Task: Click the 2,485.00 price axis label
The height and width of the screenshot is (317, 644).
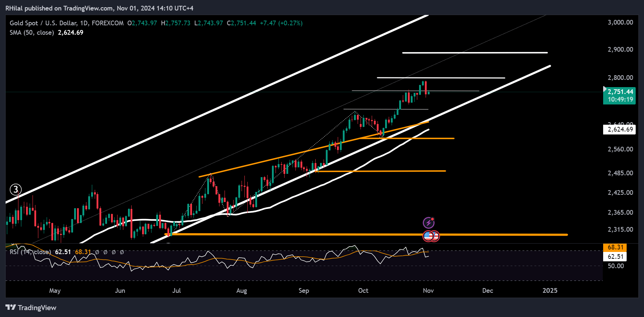Action: click(x=620, y=173)
